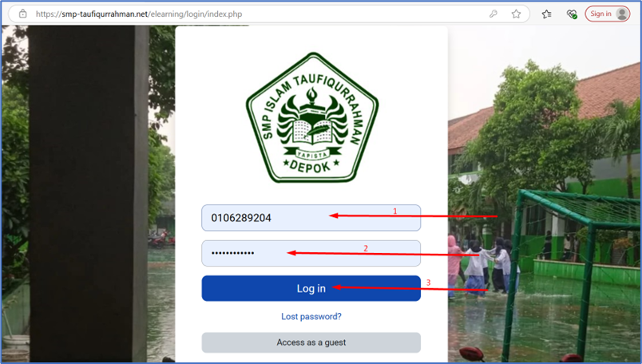642x364 pixels.
Task: Click the profile avatar icon
Action: pyautogui.click(x=622, y=14)
